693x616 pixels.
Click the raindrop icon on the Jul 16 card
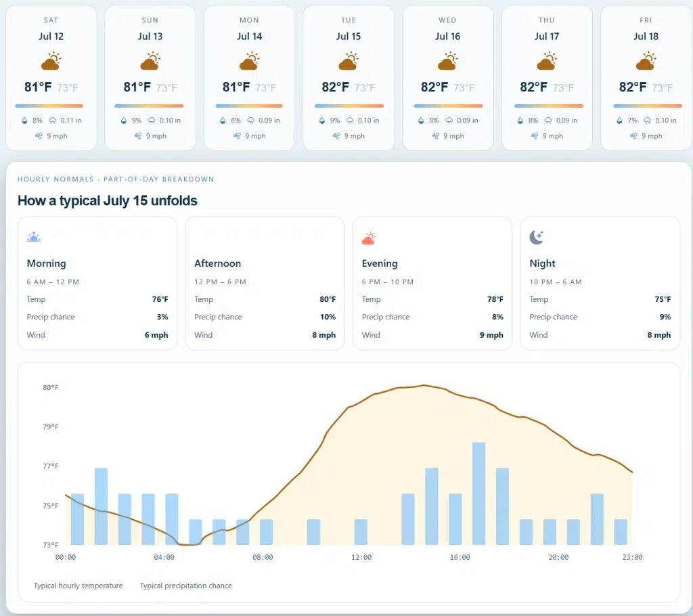tap(421, 120)
